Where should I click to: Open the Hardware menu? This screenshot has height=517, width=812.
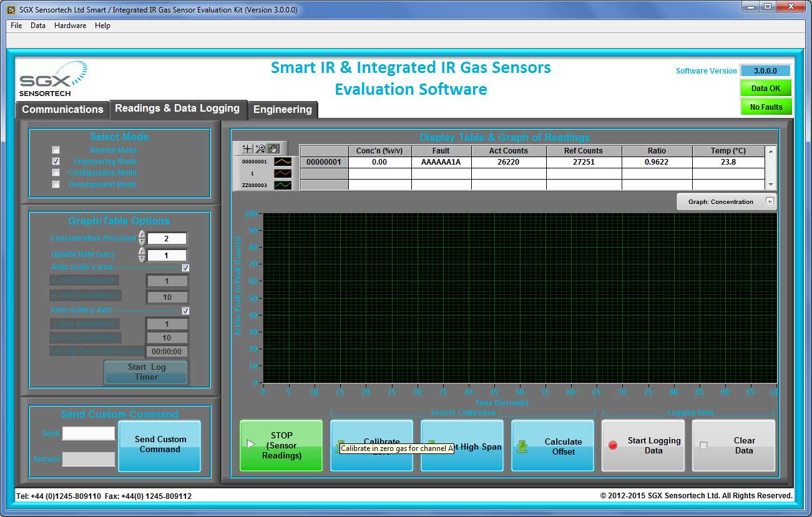coord(70,26)
